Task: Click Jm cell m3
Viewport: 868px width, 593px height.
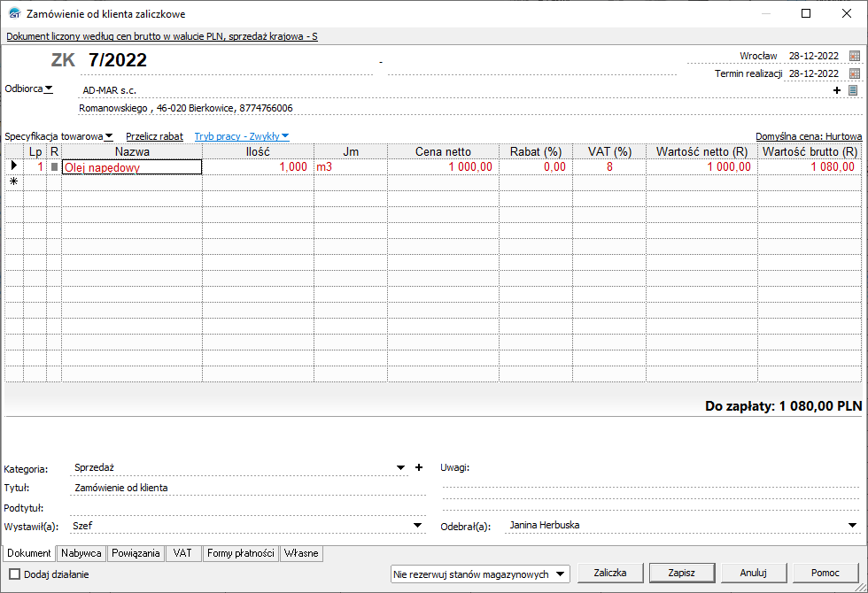Action: click(351, 167)
